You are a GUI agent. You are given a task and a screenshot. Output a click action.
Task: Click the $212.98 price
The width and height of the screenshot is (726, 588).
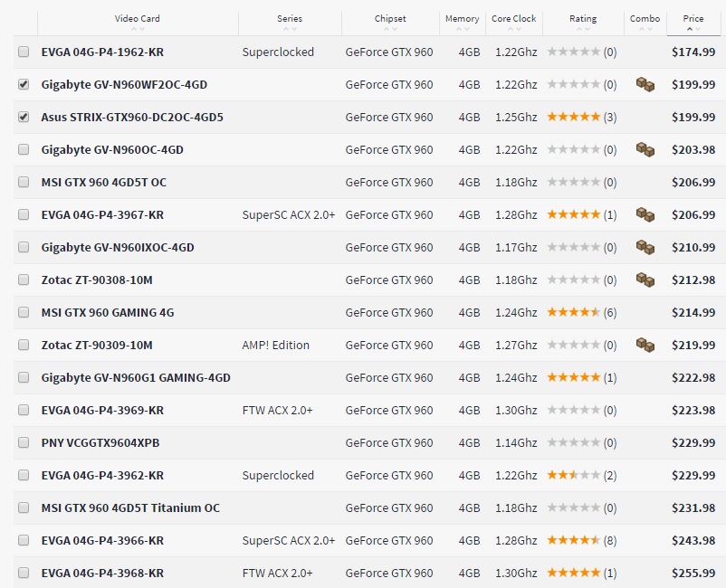(x=693, y=280)
